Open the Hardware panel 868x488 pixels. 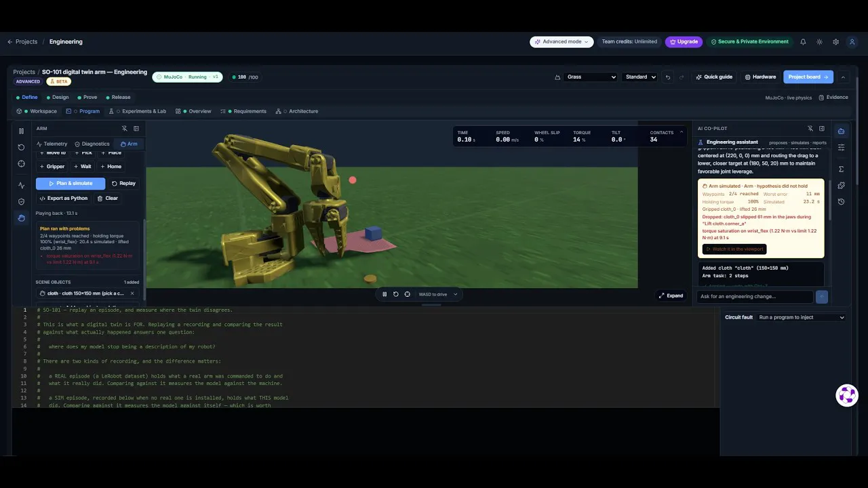(760, 77)
